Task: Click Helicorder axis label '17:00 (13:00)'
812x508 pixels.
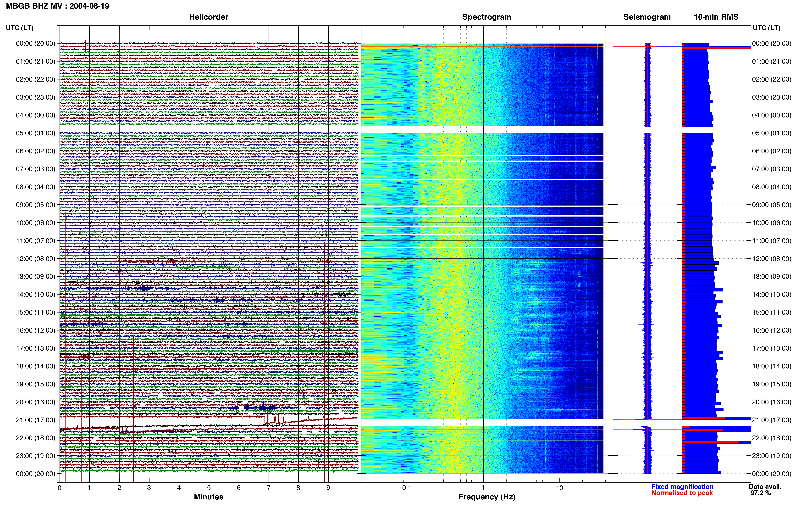Action: pos(36,348)
